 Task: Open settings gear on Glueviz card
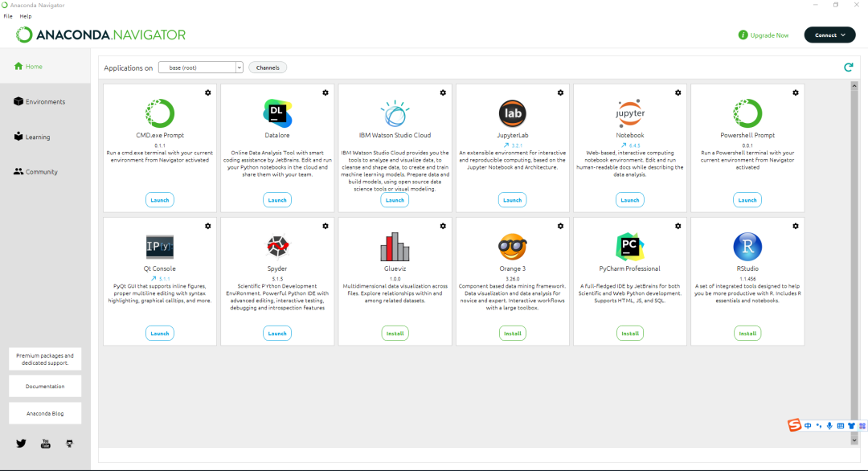443,227
